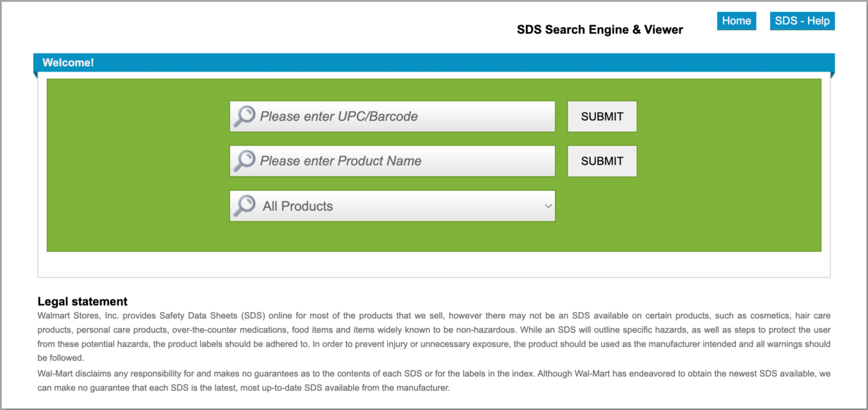
Task: Focus the Product Name search field
Action: (x=403, y=161)
